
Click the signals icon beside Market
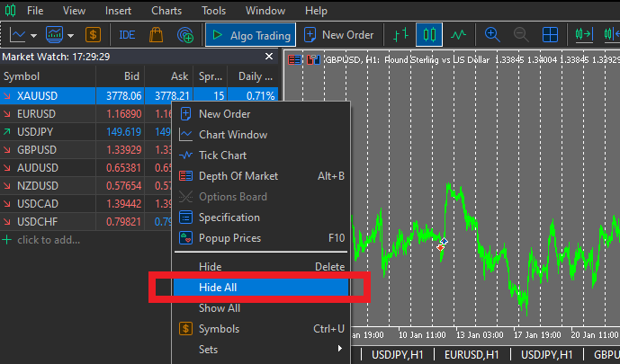pos(185,35)
